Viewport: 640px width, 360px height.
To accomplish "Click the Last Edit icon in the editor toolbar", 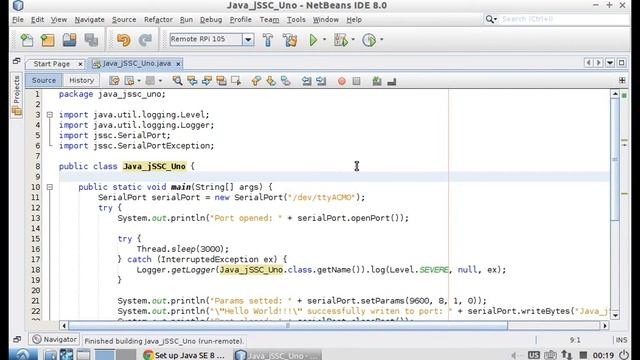I will click(x=114, y=81).
